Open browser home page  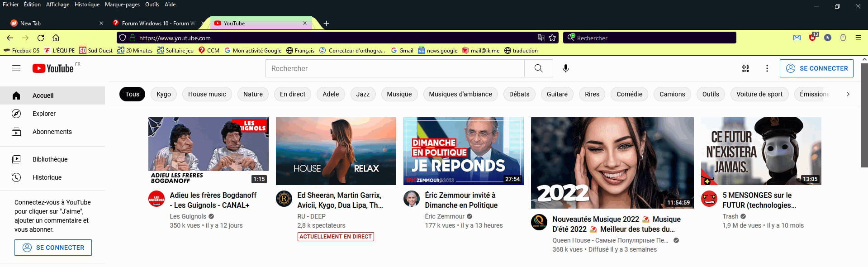tap(56, 38)
